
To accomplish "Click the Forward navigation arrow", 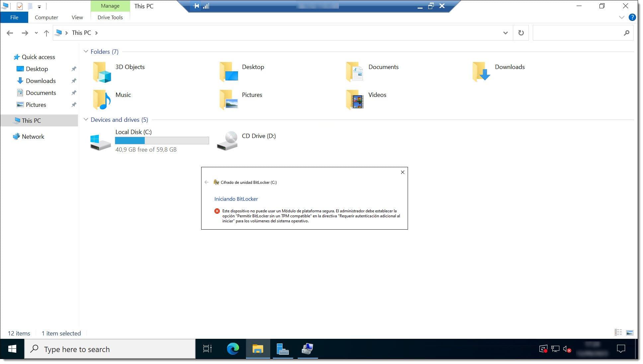I will pyautogui.click(x=25, y=33).
